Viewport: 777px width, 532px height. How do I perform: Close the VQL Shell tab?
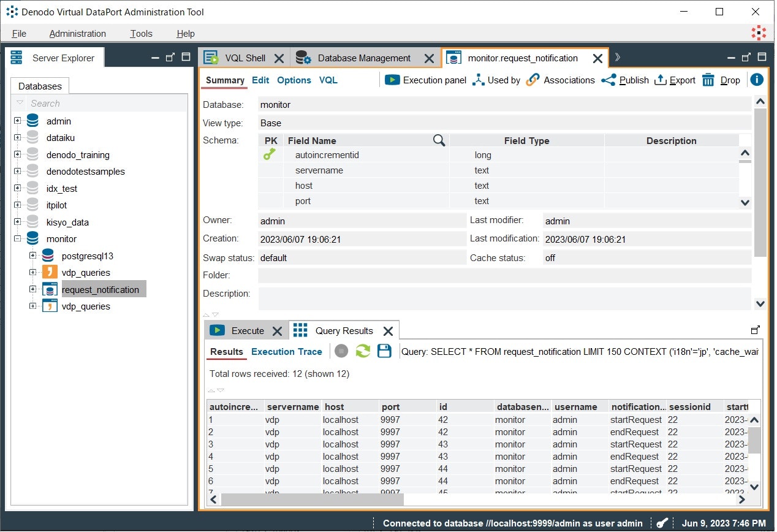[279, 58]
